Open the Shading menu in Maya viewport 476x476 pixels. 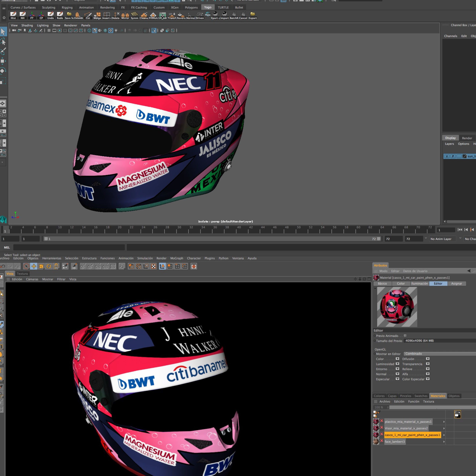27,25
